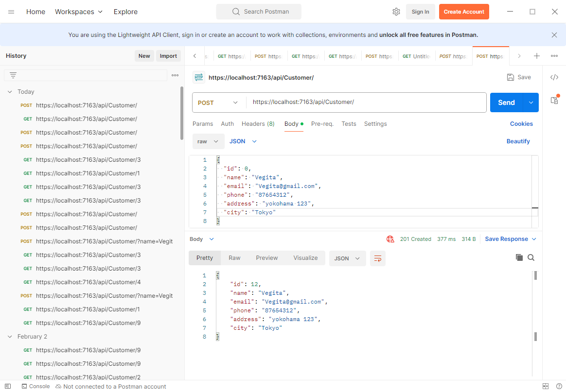Open the settings gear icon
The height and width of the screenshot is (392, 566).
396,12
